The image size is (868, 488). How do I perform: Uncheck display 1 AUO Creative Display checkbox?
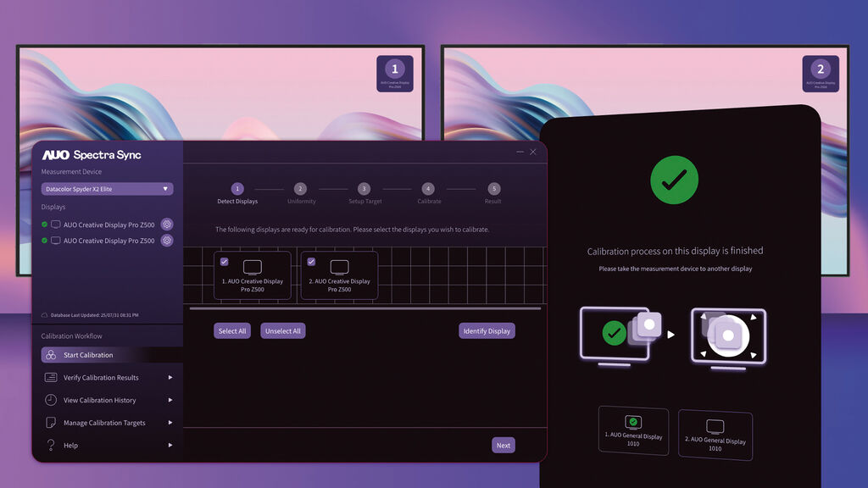pyautogui.click(x=224, y=262)
